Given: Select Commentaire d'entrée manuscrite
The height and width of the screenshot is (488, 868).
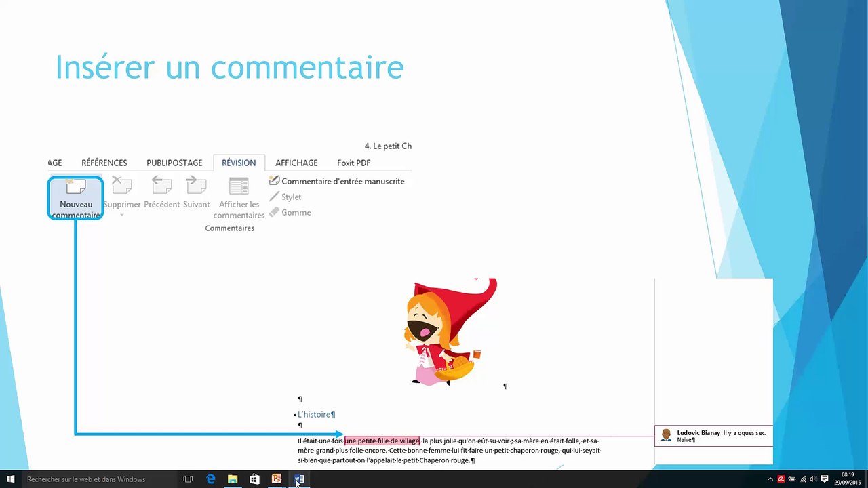Looking at the screenshot, I should tap(336, 181).
